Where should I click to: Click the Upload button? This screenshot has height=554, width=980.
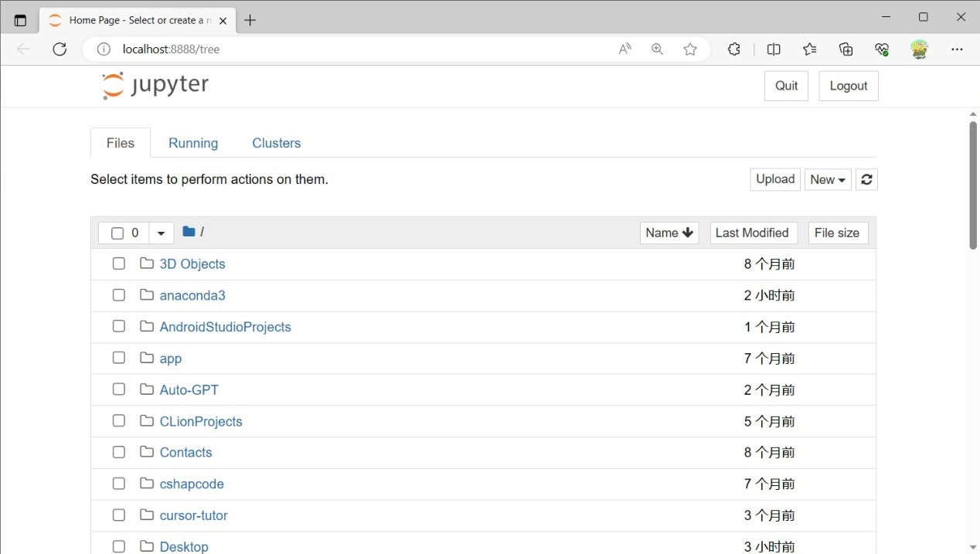pos(775,179)
